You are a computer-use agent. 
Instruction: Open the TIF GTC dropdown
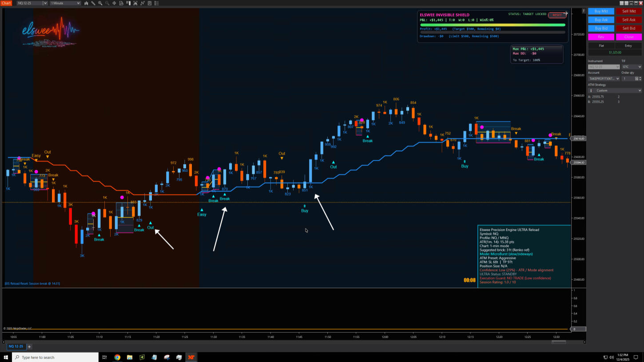point(632,67)
